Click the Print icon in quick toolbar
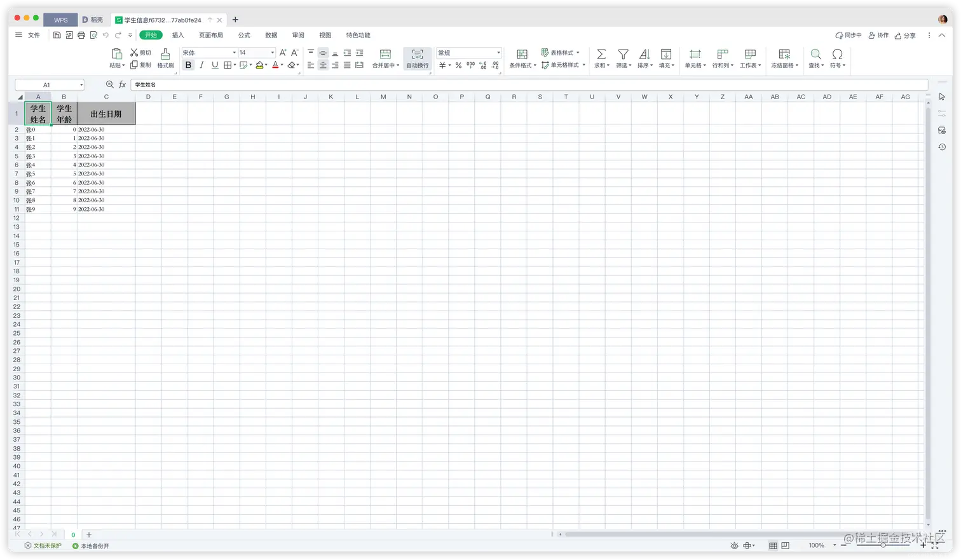 [x=81, y=36]
